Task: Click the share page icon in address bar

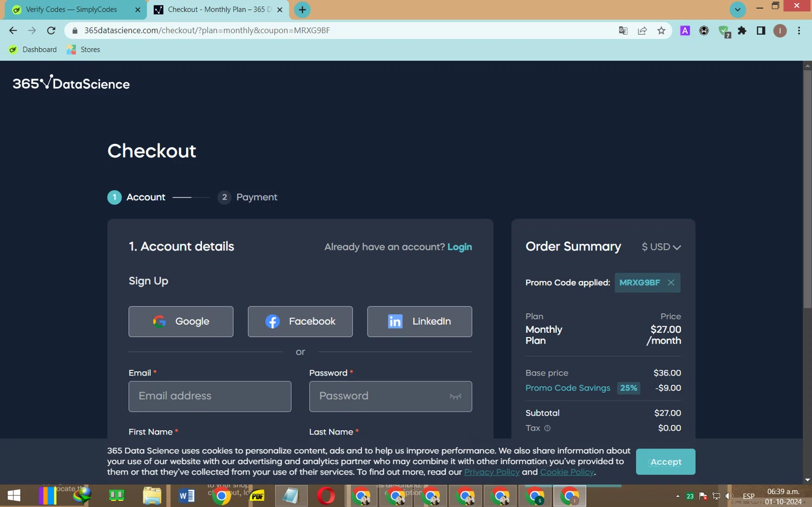Action: click(642, 30)
